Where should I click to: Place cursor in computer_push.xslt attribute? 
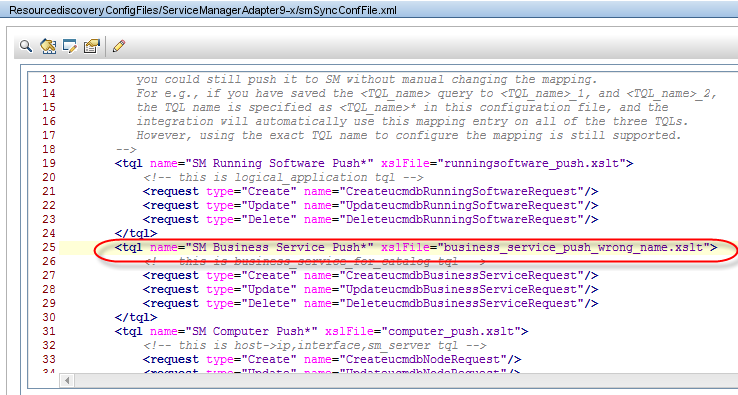pyautogui.click(x=451, y=331)
